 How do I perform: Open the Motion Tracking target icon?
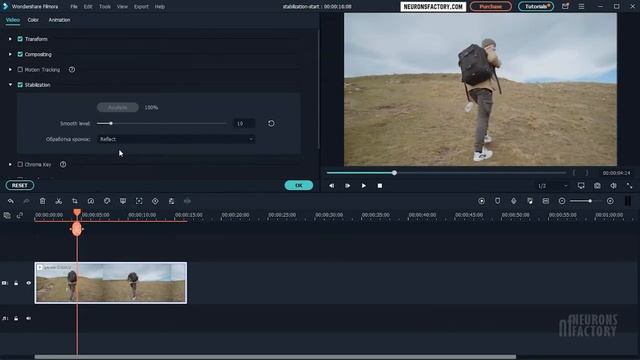[139, 201]
